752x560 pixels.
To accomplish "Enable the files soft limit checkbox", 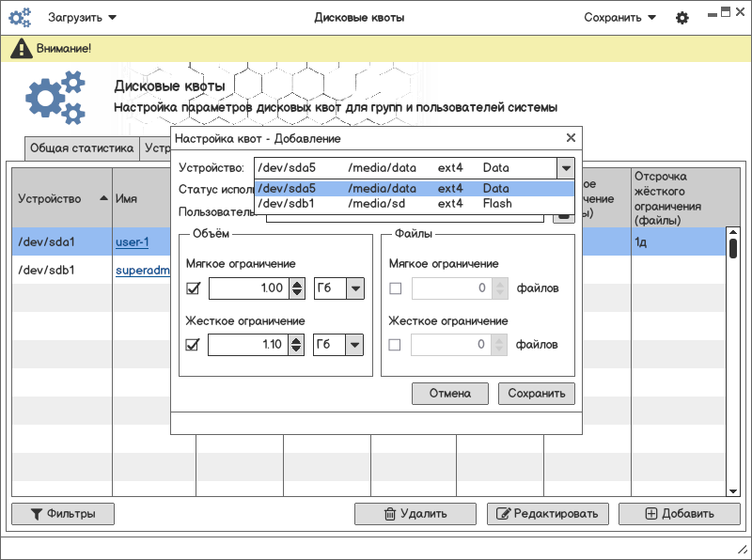I will (395, 288).
